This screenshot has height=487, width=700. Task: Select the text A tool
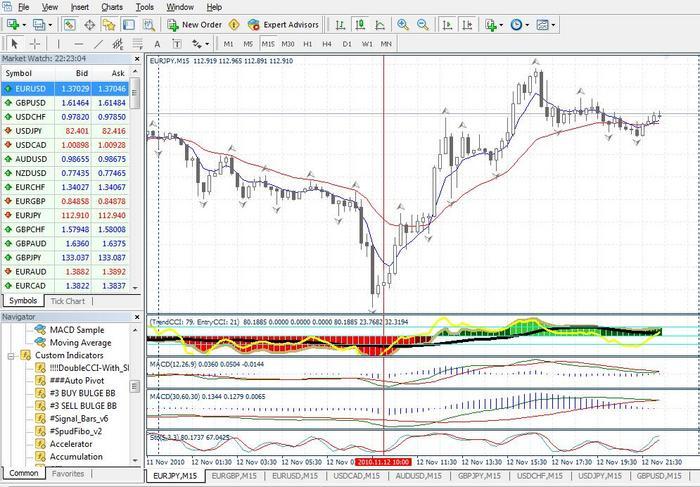point(157,44)
